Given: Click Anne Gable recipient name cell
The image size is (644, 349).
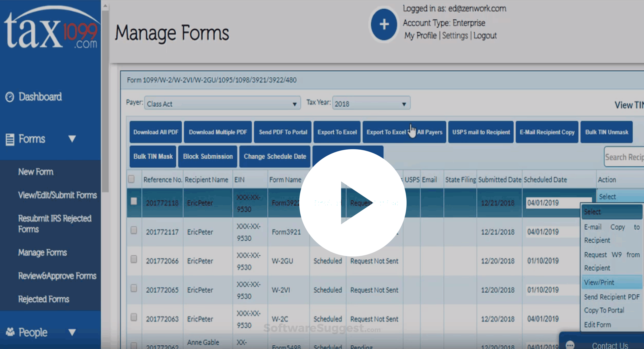Looking at the screenshot, I should tap(203, 342).
